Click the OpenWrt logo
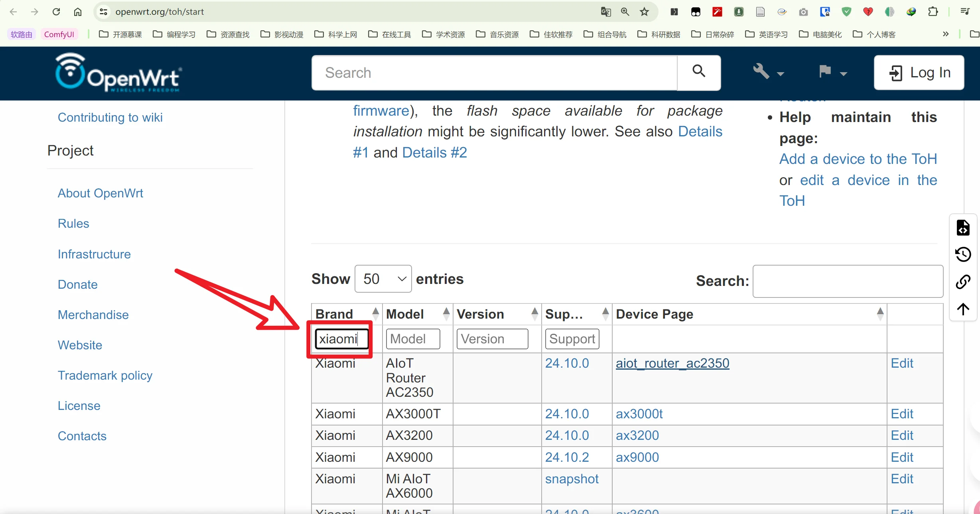 119,73
